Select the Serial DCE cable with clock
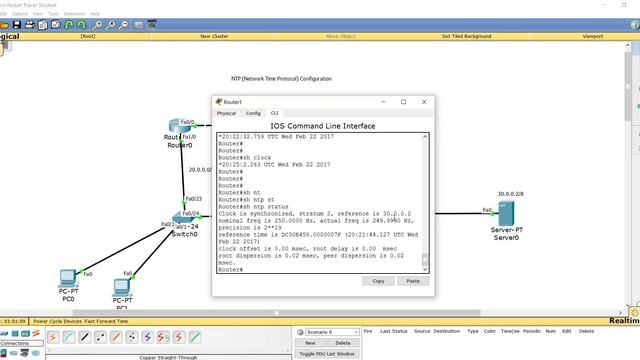 pyautogui.click(x=163, y=337)
